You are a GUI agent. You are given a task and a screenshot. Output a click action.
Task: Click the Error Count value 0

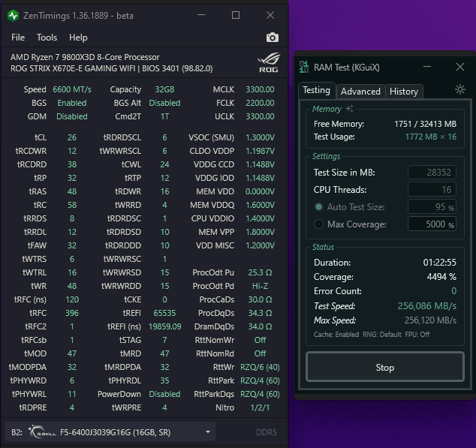pyautogui.click(x=453, y=291)
